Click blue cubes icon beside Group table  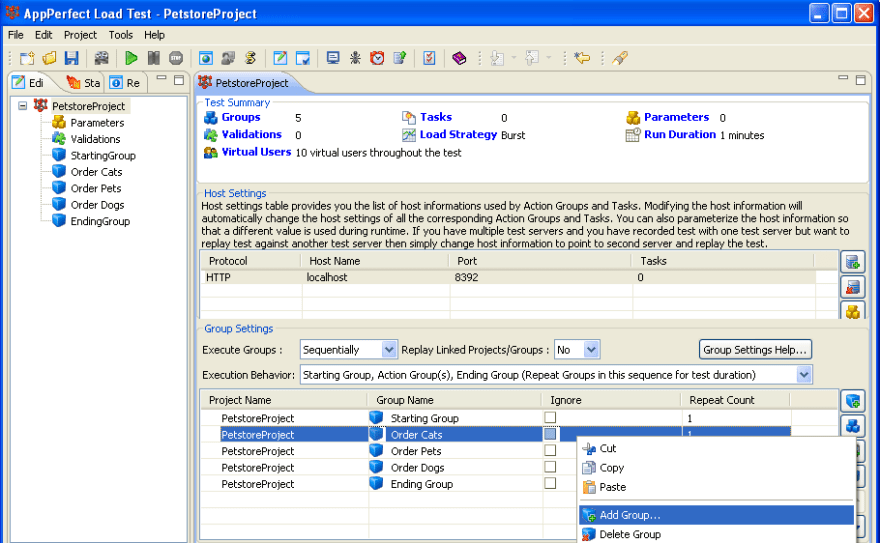coord(852,426)
